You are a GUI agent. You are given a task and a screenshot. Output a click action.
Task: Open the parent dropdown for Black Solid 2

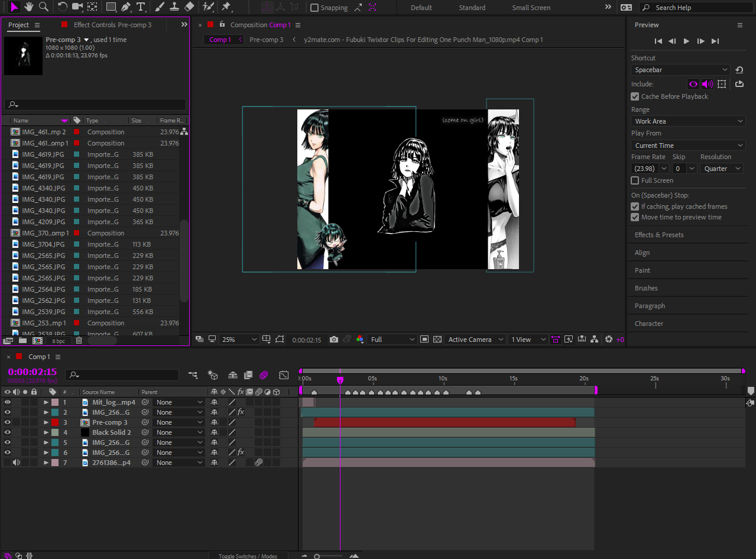pyautogui.click(x=179, y=432)
